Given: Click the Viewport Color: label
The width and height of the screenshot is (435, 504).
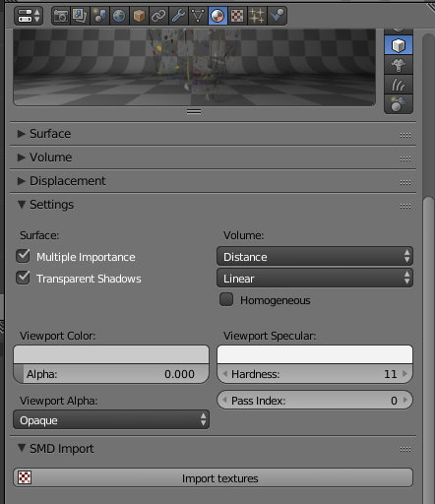Looking at the screenshot, I should coord(57,336).
